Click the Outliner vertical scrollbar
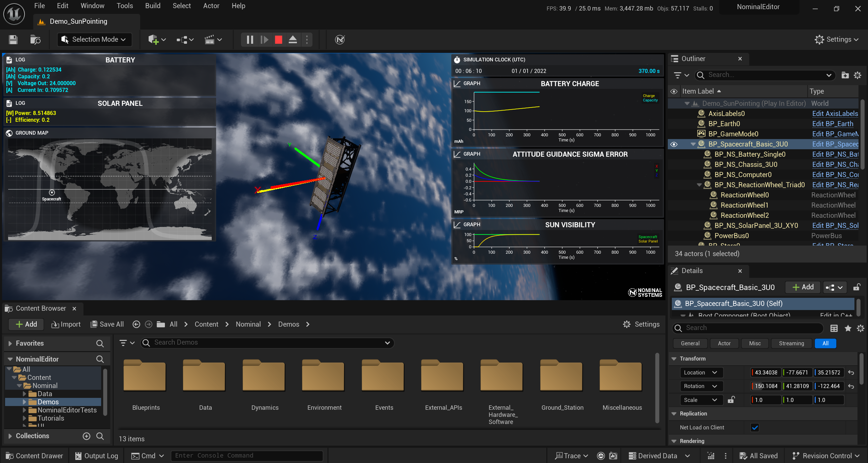The width and height of the screenshot is (868, 463). (862, 134)
